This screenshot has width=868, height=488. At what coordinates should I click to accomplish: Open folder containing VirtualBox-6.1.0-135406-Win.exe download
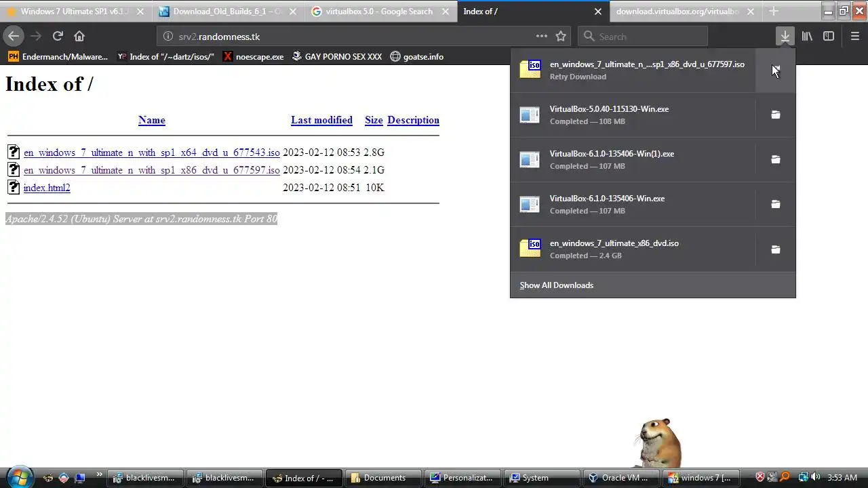[775, 204]
